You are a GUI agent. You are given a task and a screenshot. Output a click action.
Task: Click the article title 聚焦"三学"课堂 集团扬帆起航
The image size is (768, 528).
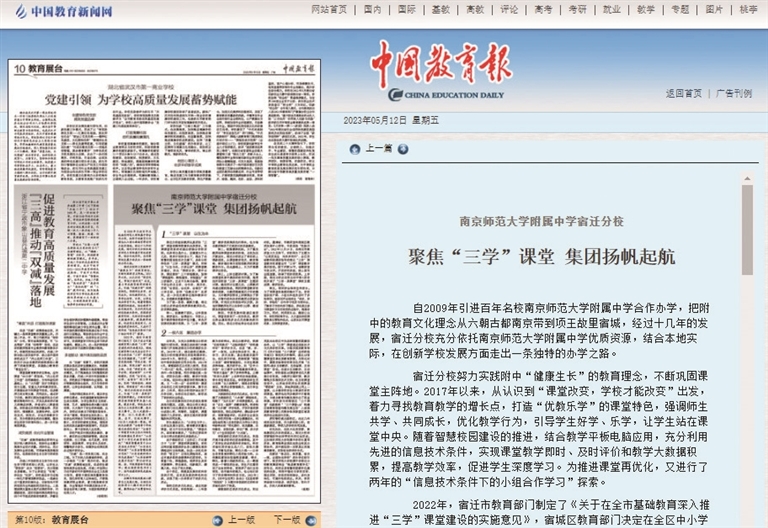pyautogui.click(x=542, y=257)
